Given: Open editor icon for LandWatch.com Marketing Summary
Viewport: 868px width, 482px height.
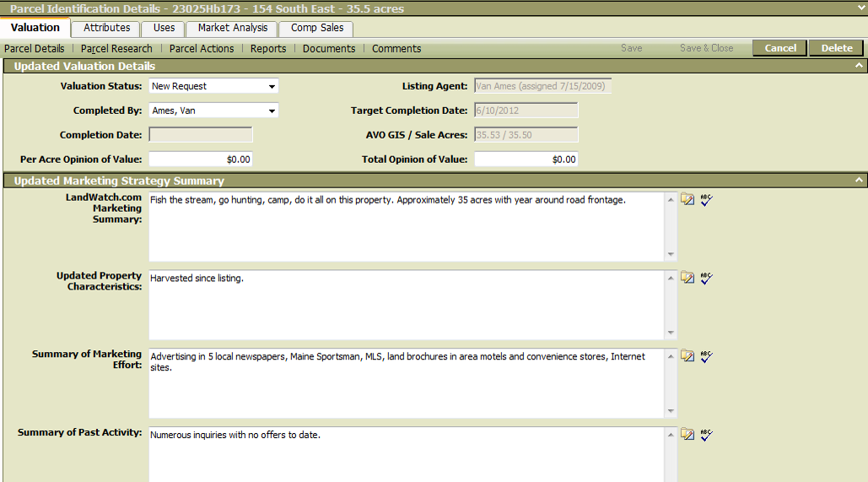Looking at the screenshot, I should 687,200.
